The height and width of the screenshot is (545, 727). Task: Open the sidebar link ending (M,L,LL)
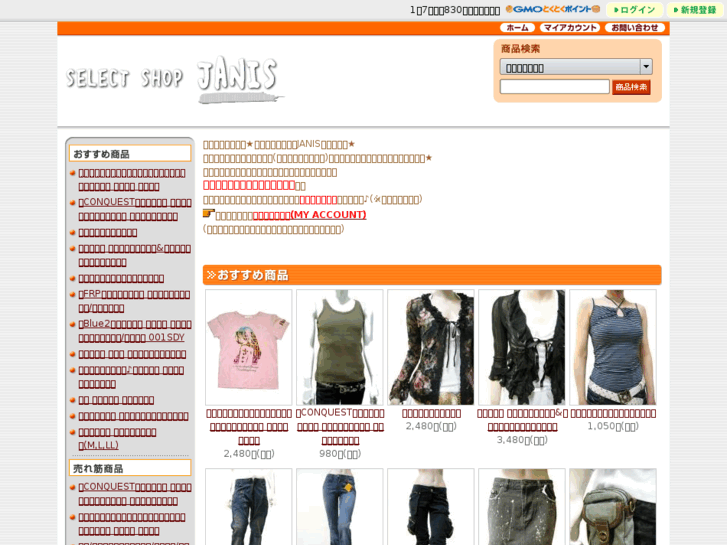117,438
